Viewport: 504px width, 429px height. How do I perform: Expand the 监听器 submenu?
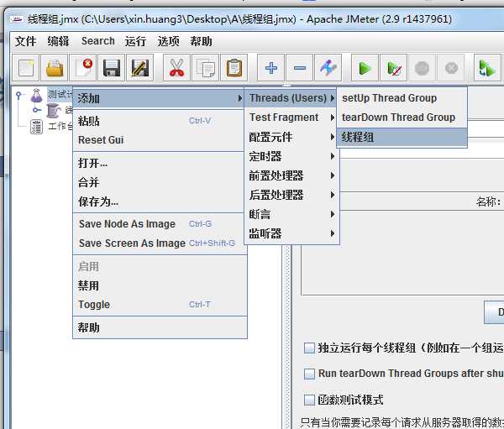291,233
